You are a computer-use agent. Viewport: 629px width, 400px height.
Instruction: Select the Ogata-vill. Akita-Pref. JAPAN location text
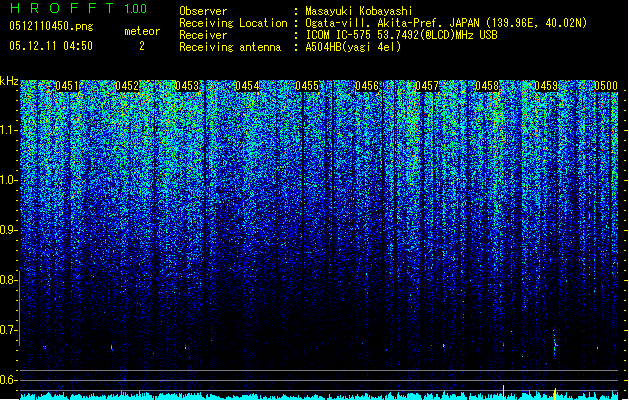click(x=446, y=23)
